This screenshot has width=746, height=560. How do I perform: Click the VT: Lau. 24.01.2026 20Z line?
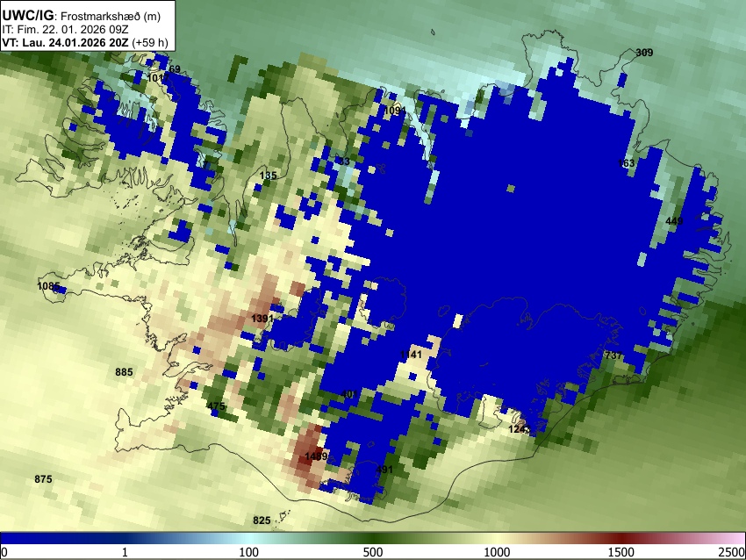[85, 42]
